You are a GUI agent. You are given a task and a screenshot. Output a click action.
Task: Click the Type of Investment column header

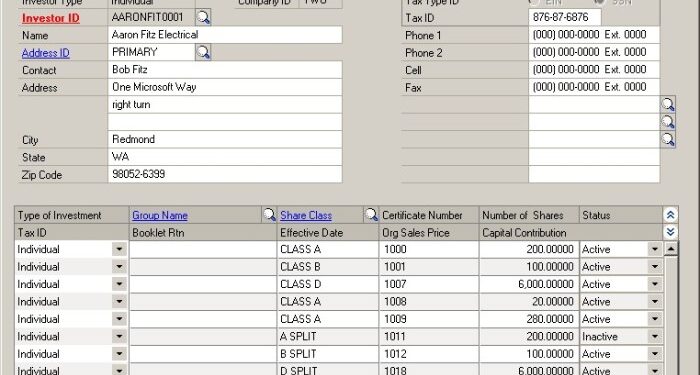(71, 215)
